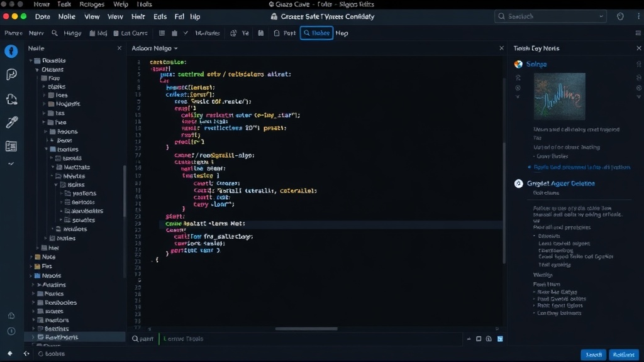Image resolution: width=644 pixels, height=362 pixels.
Task: Focus the text input in the bottom editor bar
Action: pos(312,339)
